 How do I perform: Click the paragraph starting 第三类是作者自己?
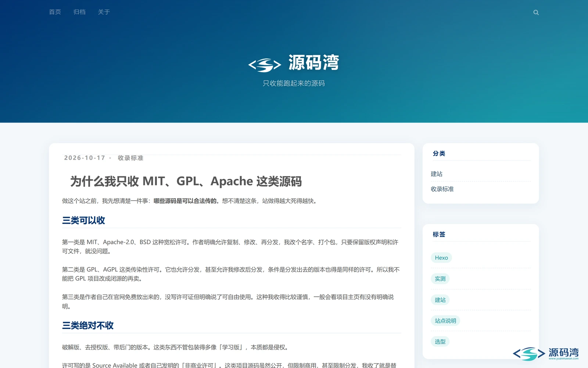pos(228,301)
